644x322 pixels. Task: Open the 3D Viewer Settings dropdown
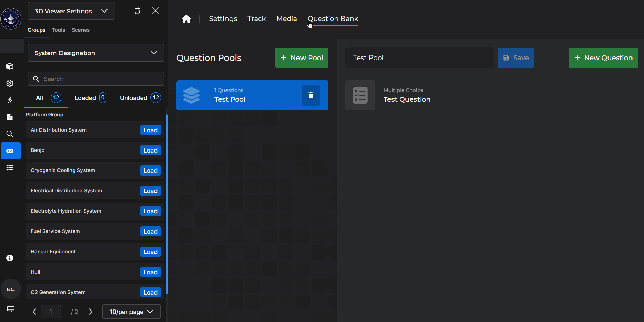click(71, 11)
